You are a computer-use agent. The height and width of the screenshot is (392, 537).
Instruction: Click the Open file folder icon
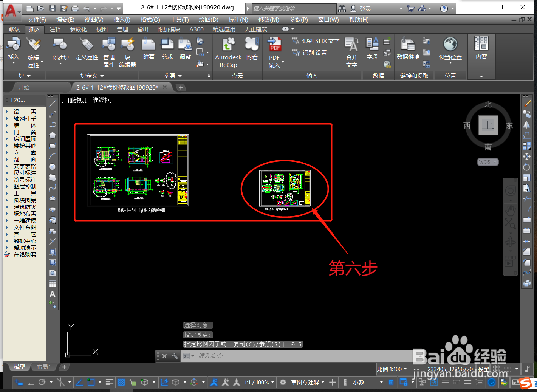41,8
